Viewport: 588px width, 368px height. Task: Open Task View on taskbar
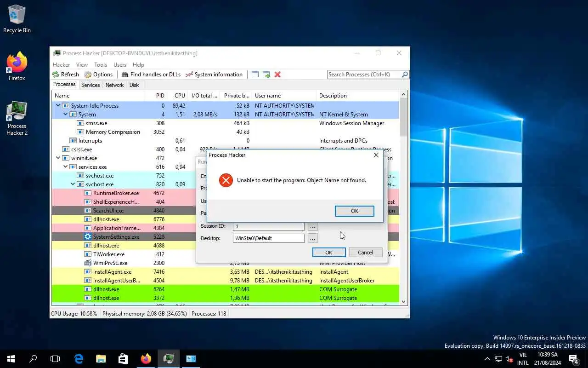[x=55, y=359]
